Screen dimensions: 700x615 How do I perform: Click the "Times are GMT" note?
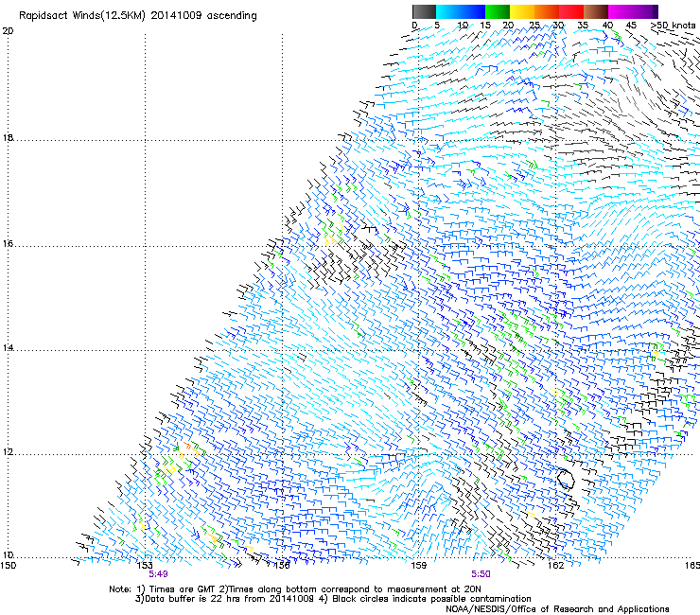(x=183, y=589)
